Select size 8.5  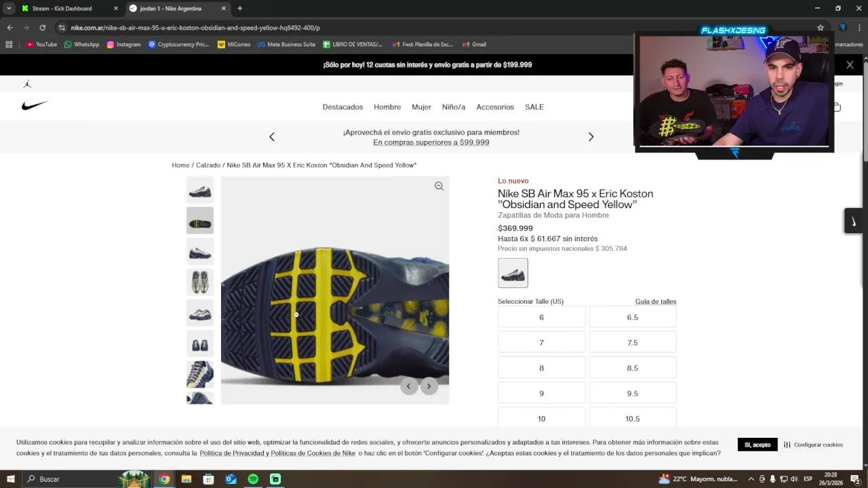click(x=632, y=368)
